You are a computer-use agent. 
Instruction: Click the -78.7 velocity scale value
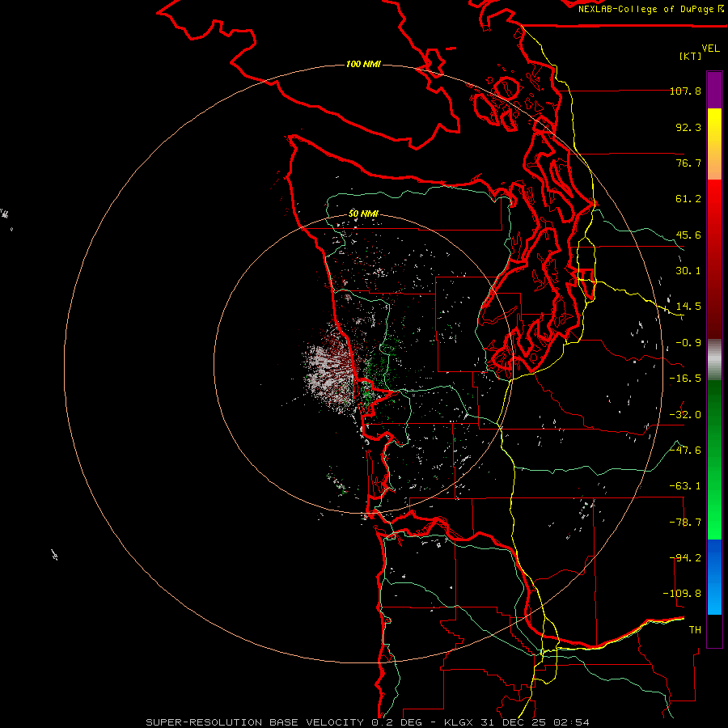coord(685,523)
